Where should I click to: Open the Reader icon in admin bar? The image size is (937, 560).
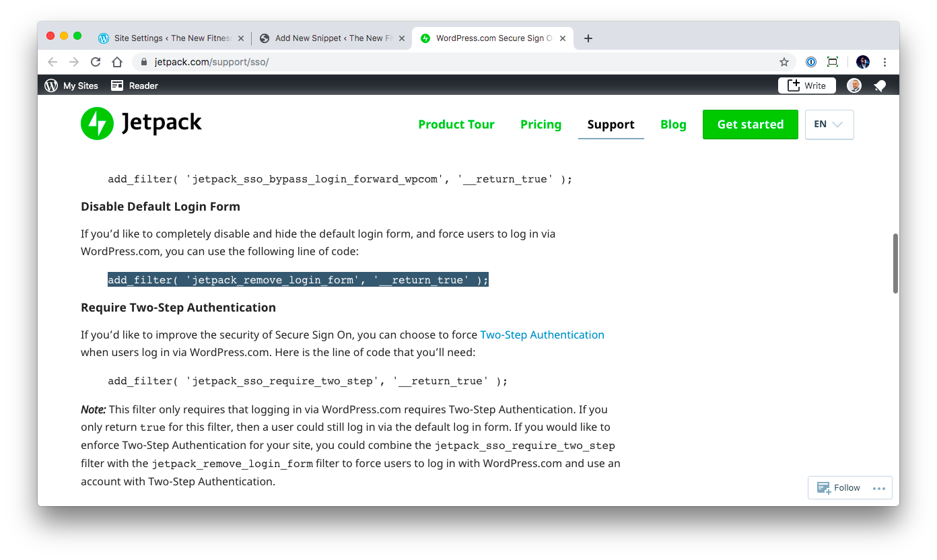(117, 85)
